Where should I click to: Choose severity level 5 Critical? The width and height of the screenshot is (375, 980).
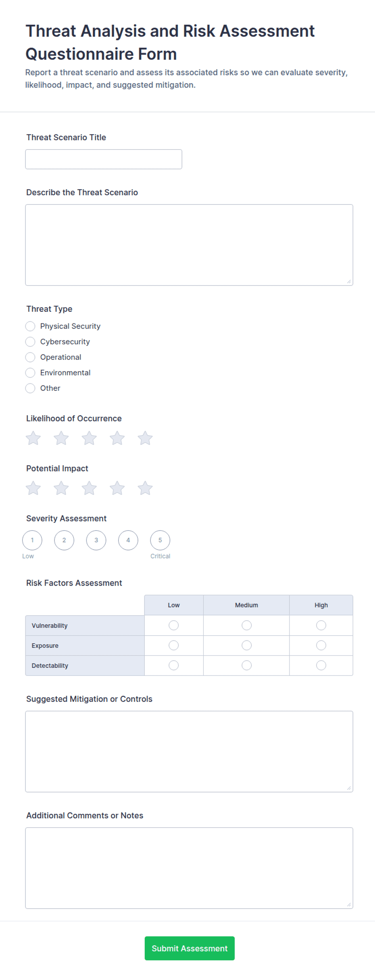(160, 540)
